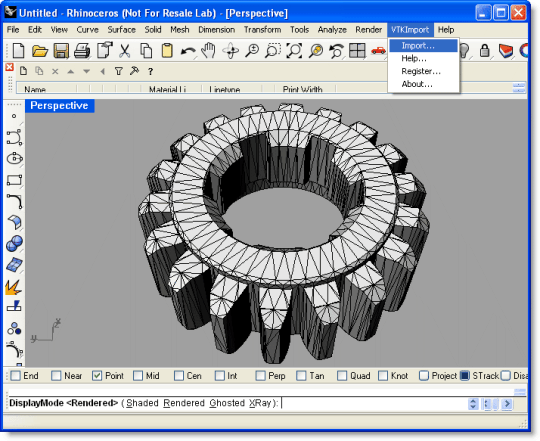Click New Layer icon in layers panel

click(x=23, y=71)
